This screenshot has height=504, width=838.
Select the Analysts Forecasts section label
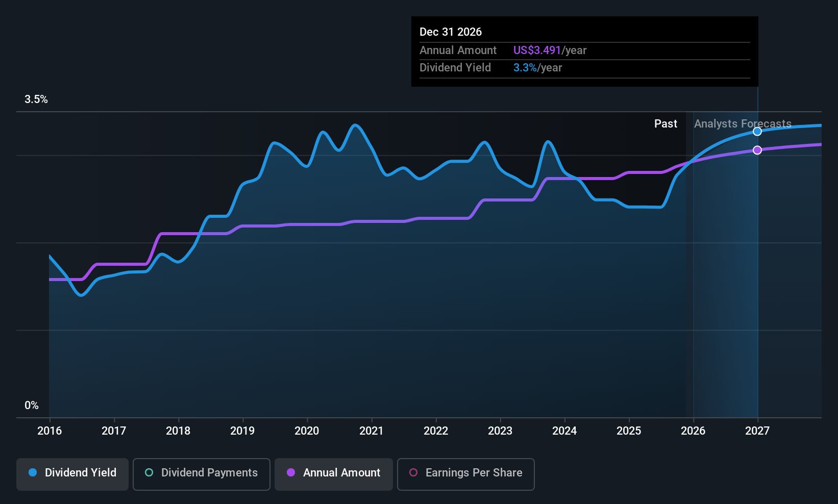pos(742,123)
